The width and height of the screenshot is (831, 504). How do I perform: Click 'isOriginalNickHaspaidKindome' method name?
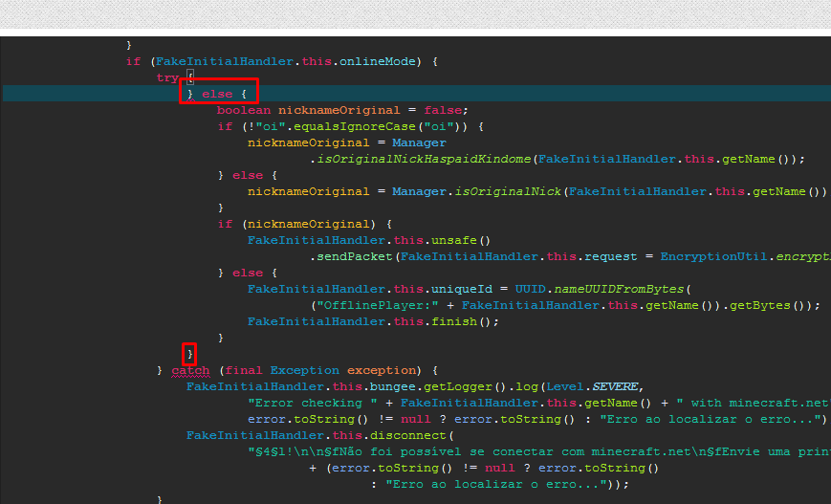424,159
